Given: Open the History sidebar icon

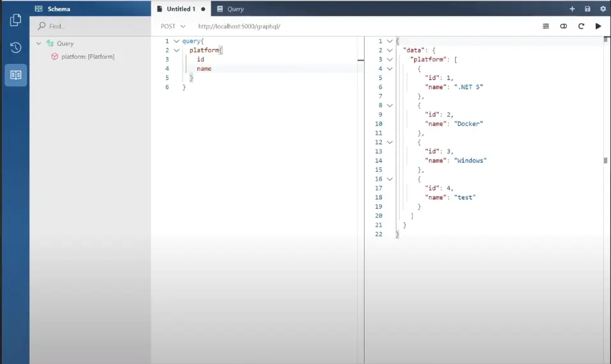Looking at the screenshot, I should coord(15,47).
